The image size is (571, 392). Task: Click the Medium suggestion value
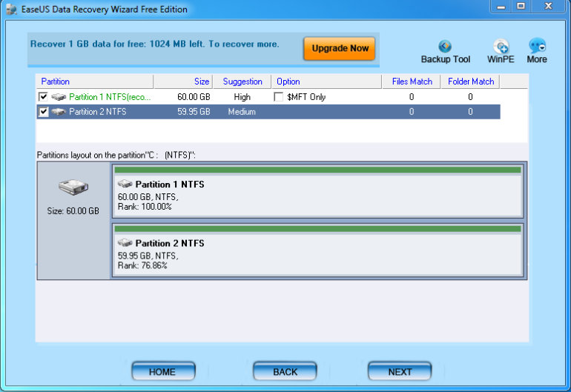point(242,112)
